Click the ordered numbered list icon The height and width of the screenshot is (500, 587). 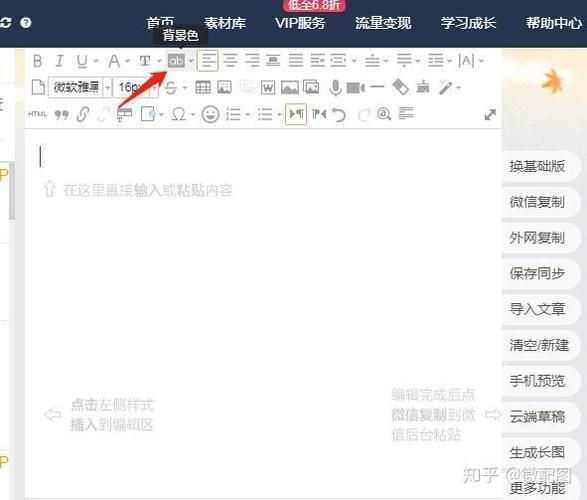pyautogui.click(x=234, y=114)
